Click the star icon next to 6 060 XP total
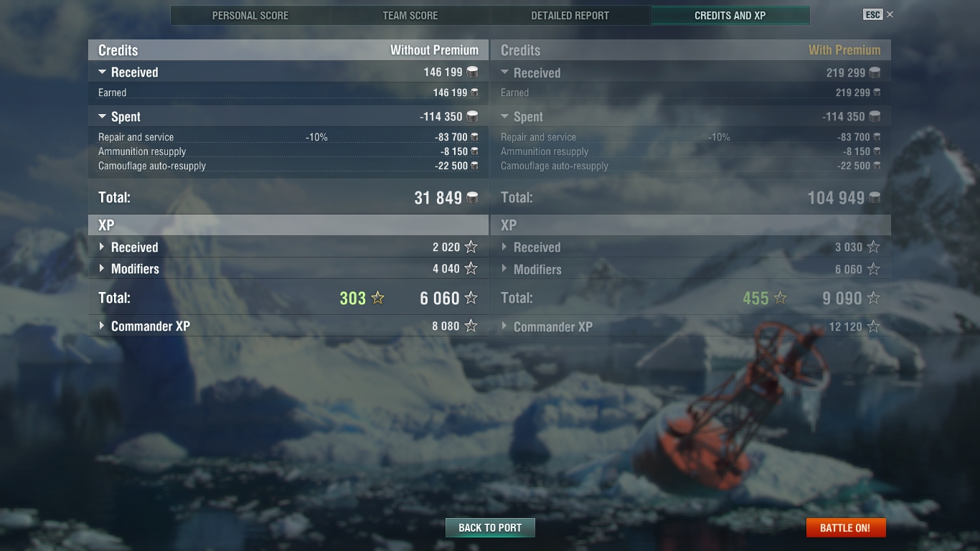This screenshot has width=980, height=551. click(471, 298)
